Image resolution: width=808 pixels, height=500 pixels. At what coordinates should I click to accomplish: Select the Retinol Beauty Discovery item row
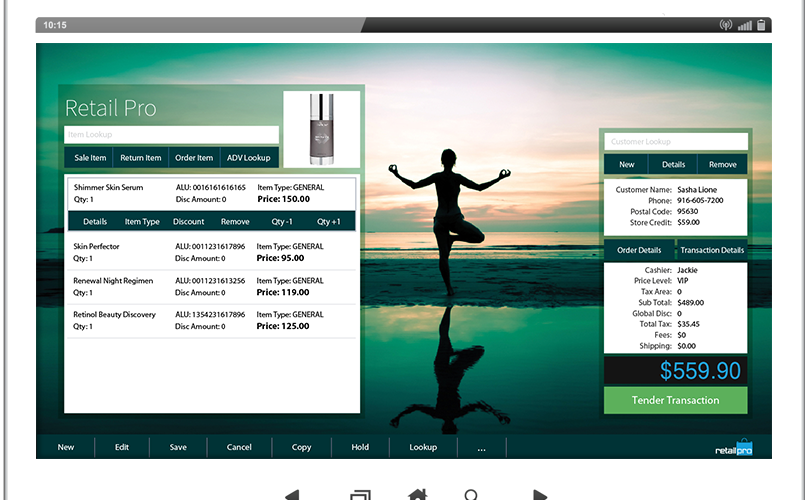[x=211, y=321]
